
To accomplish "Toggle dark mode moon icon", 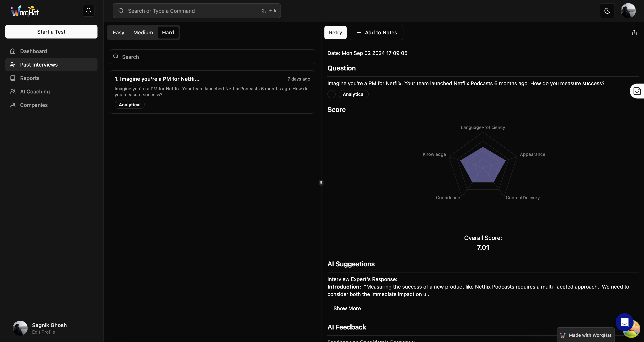I will click(607, 10).
